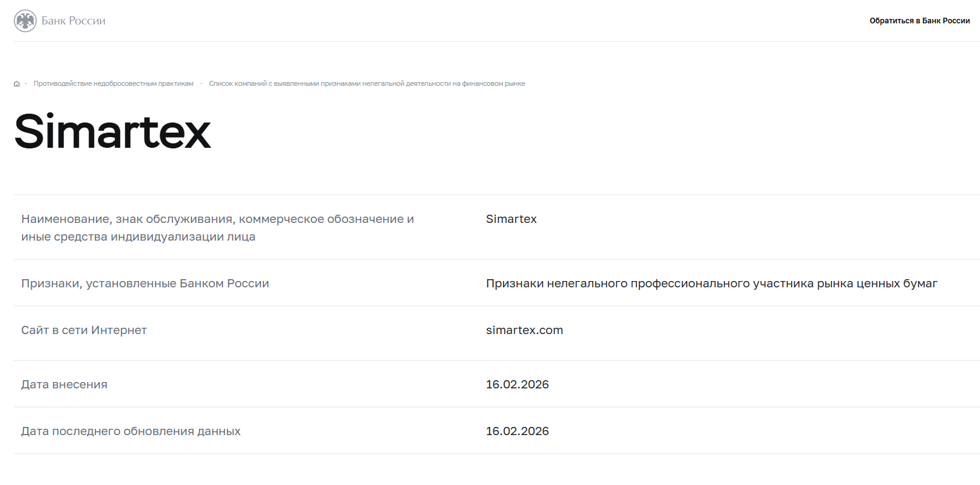Image resolution: width=980 pixels, height=485 pixels.
Task: Click the date next to 'Дата внесения'
Action: (x=517, y=385)
